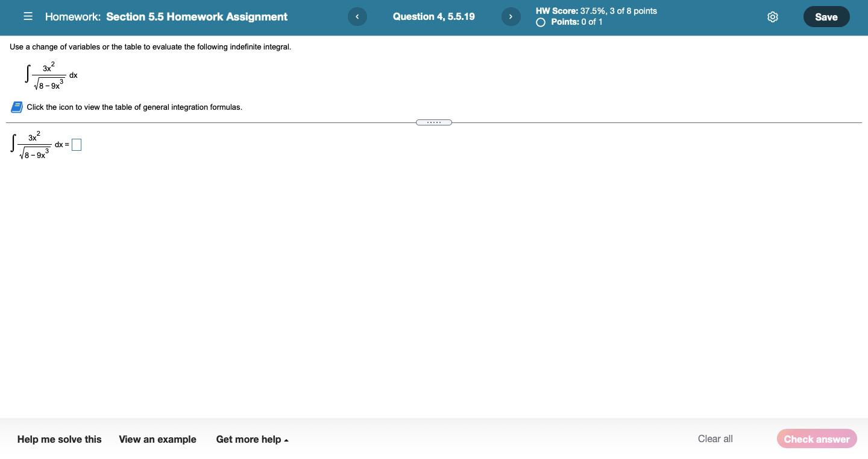
Task: Click the HW Score summary
Action: coord(596,11)
